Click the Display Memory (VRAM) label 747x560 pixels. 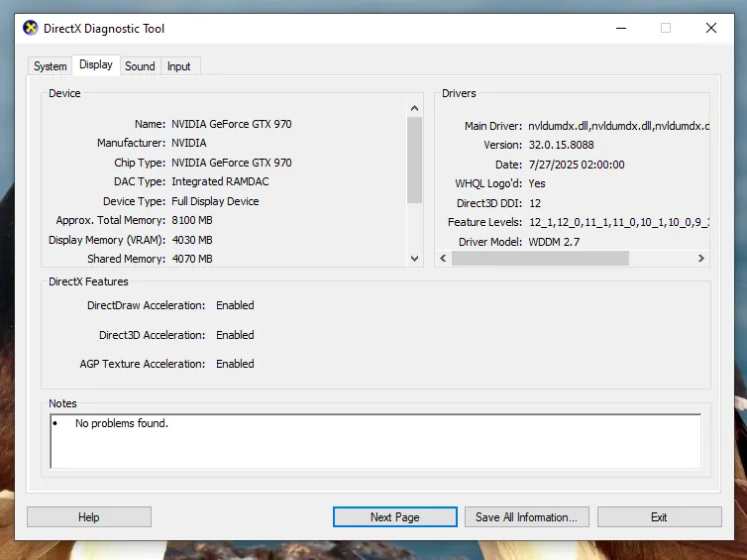coord(107,240)
